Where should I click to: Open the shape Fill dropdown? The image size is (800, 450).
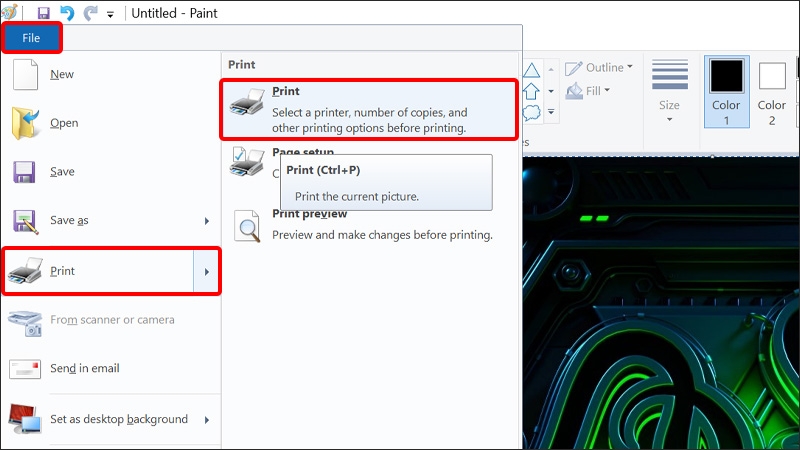[x=588, y=91]
